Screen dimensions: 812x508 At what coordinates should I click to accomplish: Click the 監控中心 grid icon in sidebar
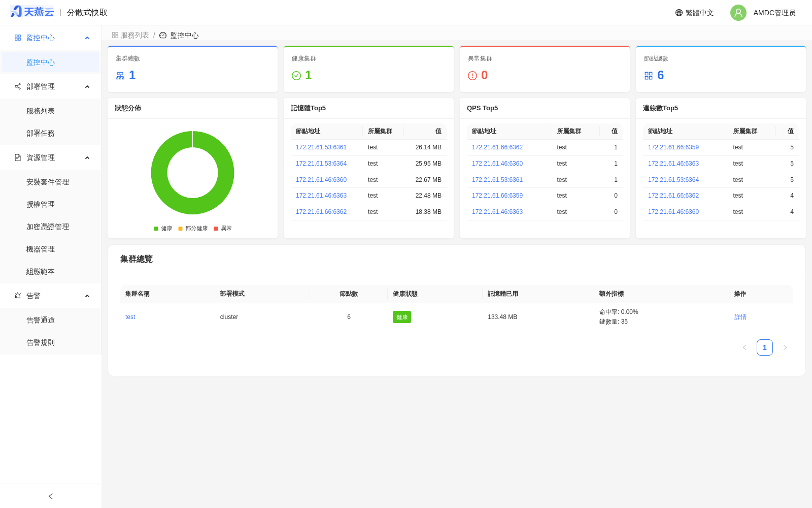18,38
